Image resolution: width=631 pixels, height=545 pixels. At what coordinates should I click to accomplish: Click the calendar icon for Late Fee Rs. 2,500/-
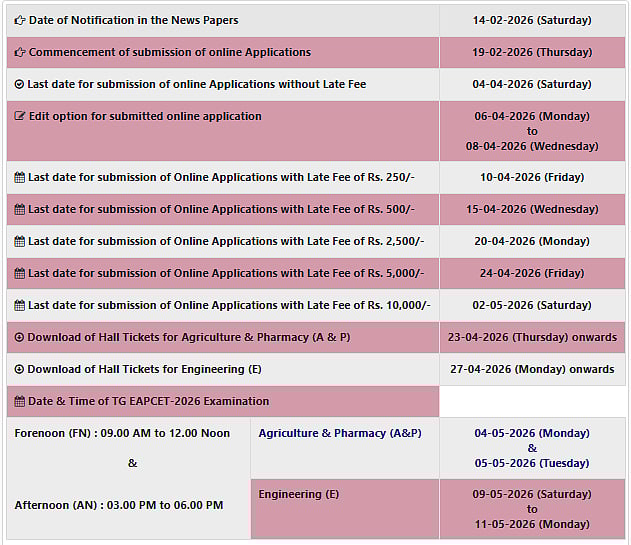pos(19,242)
